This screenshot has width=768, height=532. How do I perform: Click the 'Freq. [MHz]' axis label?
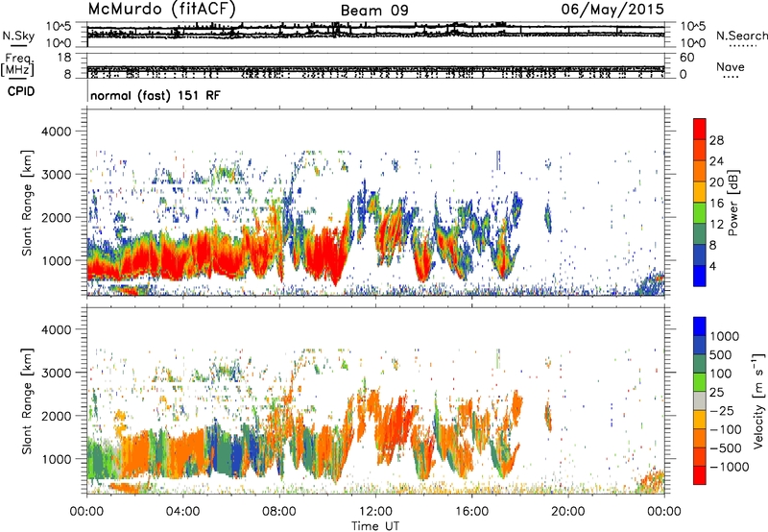(x=17, y=64)
